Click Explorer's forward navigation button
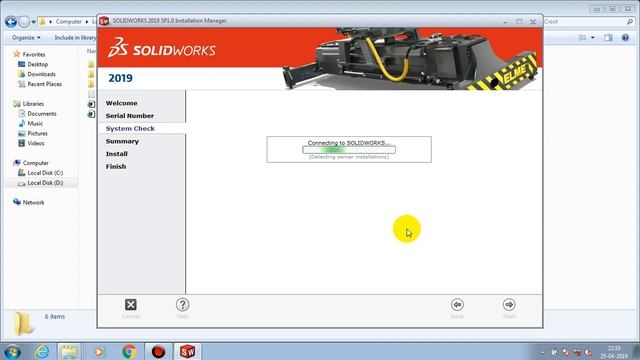The image size is (640, 360). click(24, 22)
